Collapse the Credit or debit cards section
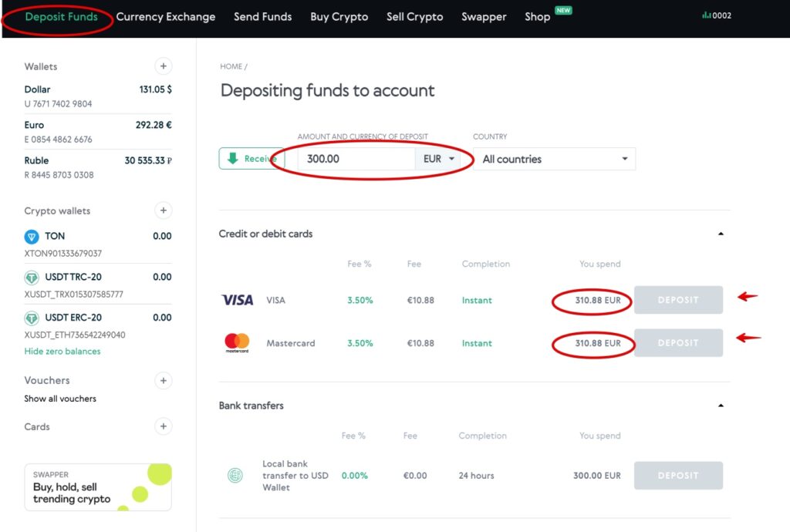Image resolution: width=790 pixels, height=532 pixels. coord(721,233)
